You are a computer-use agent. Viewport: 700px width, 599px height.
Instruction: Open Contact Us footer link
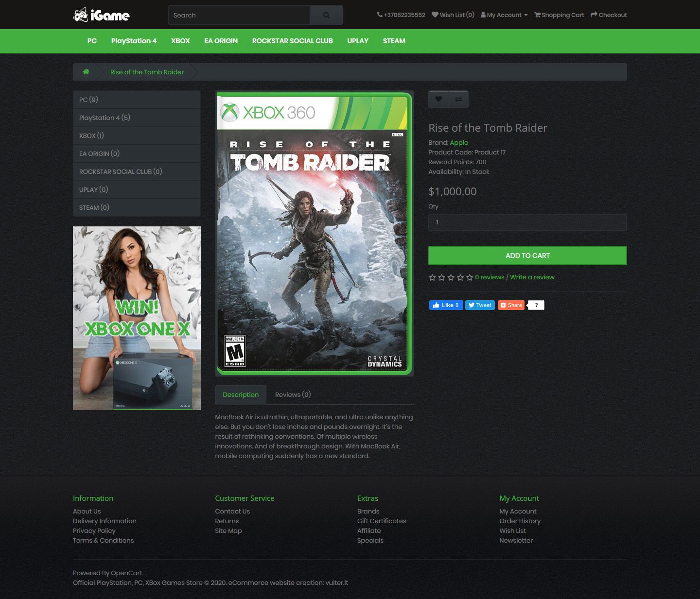232,511
